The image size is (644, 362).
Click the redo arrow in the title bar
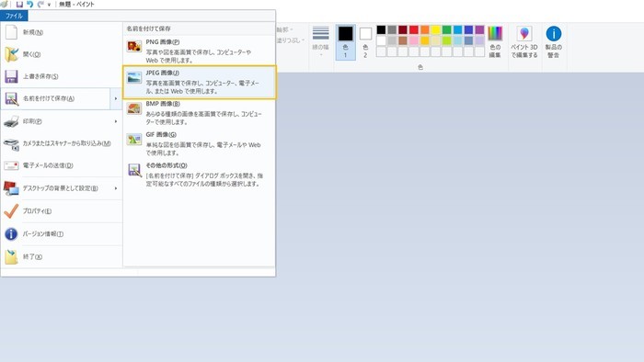pos(40,4)
